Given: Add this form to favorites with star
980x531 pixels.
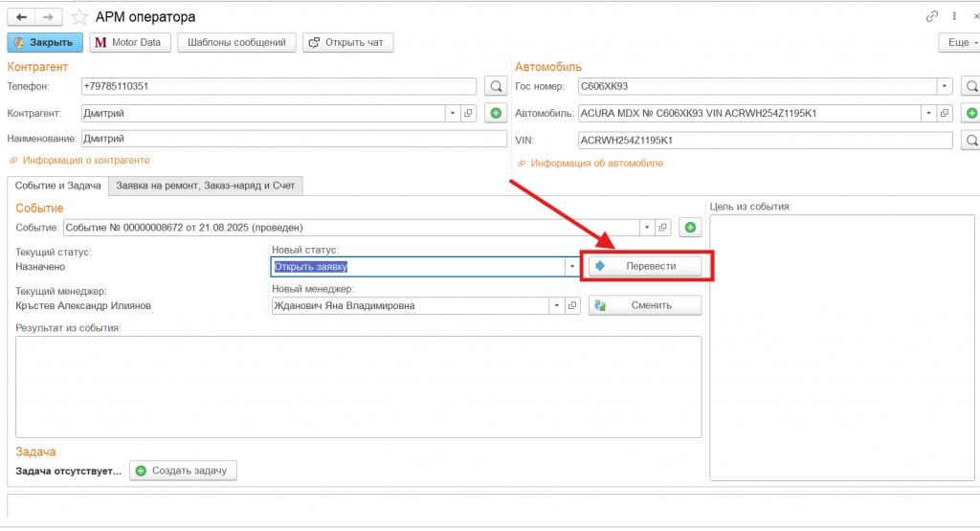Looking at the screenshot, I should pyautogui.click(x=80, y=17).
